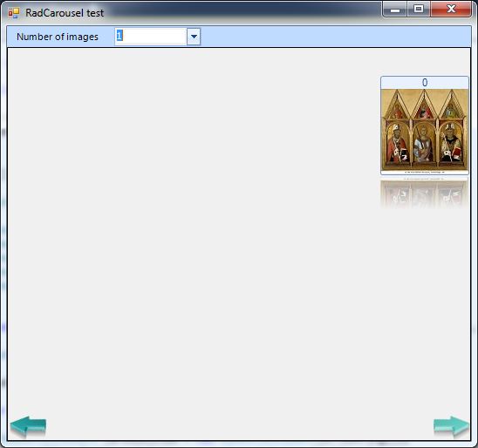The image size is (478, 448).
Task: Click the RadCarousel test window icon
Action: [x=14, y=13]
